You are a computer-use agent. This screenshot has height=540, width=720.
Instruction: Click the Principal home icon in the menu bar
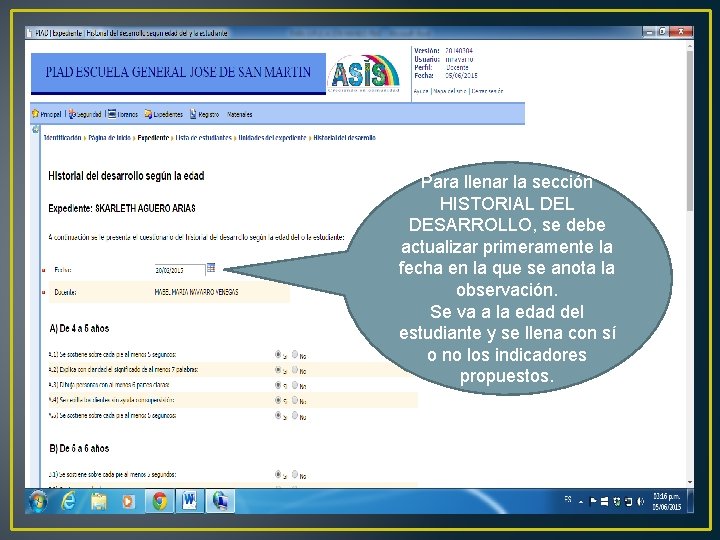[35, 113]
